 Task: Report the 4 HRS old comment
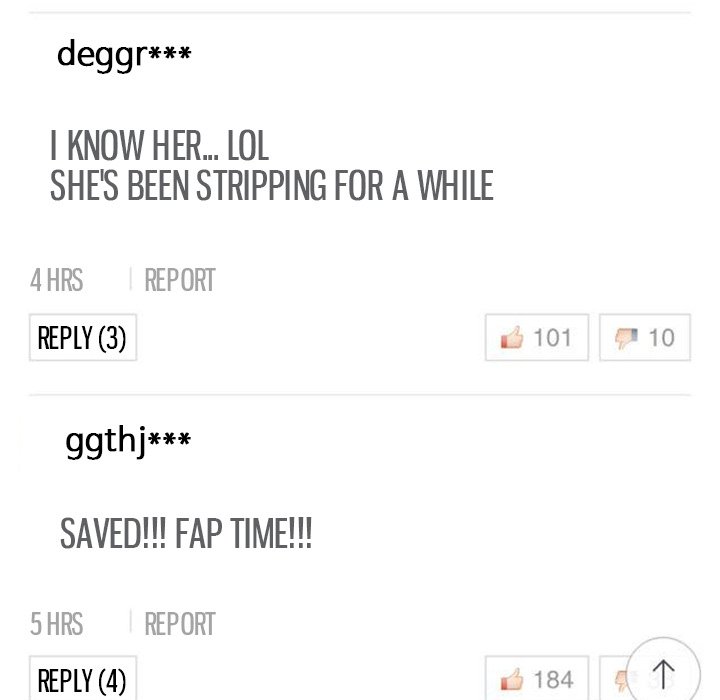click(x=180, y=280)
